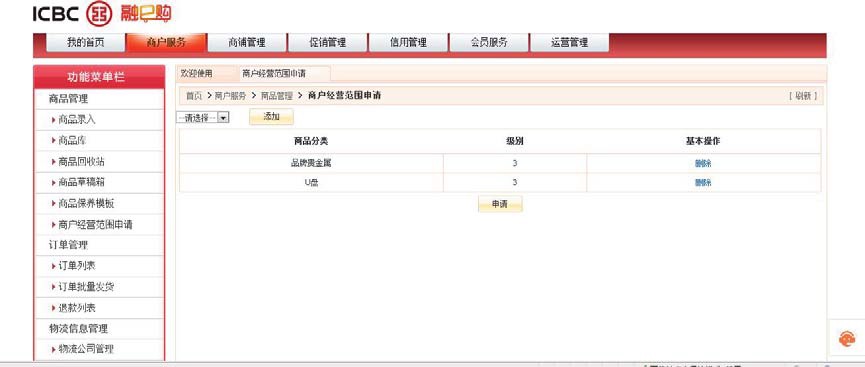Delete the 品牌贵金属 row
Viewport: 865px width, 367px height.
point(703,163)
